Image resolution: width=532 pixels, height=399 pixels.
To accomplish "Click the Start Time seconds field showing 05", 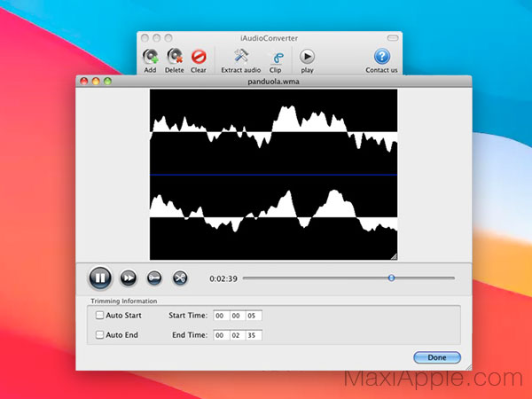I will coord(254,316).
